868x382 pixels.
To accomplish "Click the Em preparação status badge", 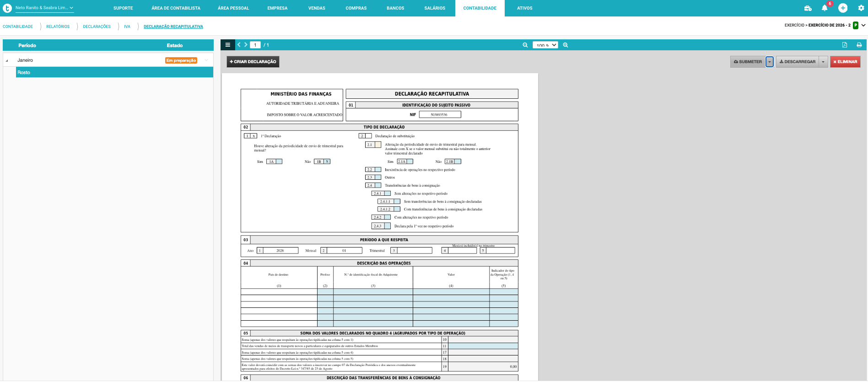I will point(181,60).
